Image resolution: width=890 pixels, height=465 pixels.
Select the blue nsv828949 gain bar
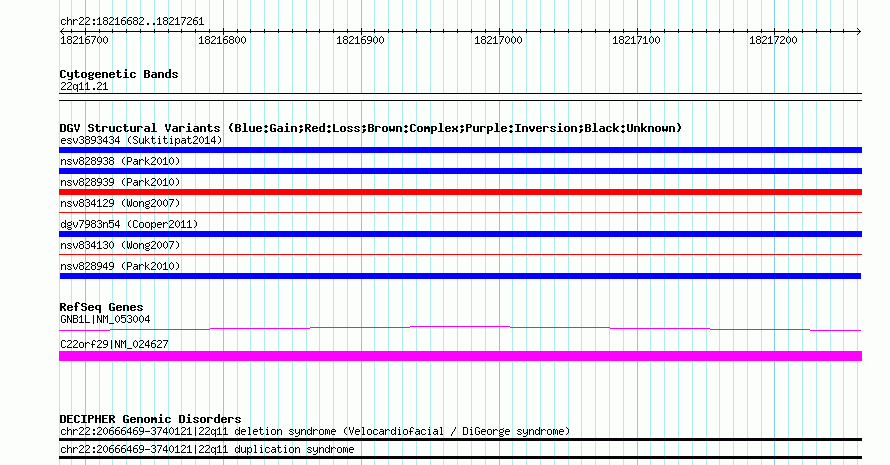click(x=460, y=276)
